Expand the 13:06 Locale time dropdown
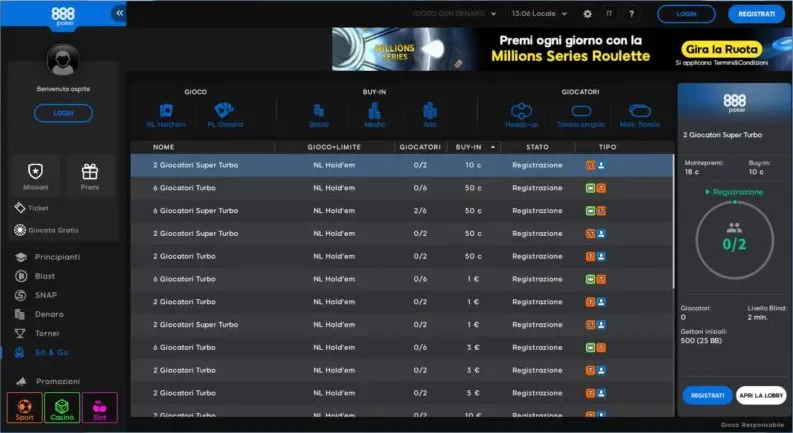793x433 pixels. tap(539, 14)
